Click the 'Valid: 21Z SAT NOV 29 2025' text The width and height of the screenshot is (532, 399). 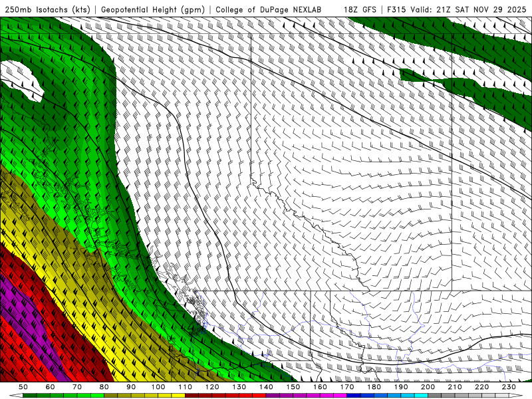point(468,9)
